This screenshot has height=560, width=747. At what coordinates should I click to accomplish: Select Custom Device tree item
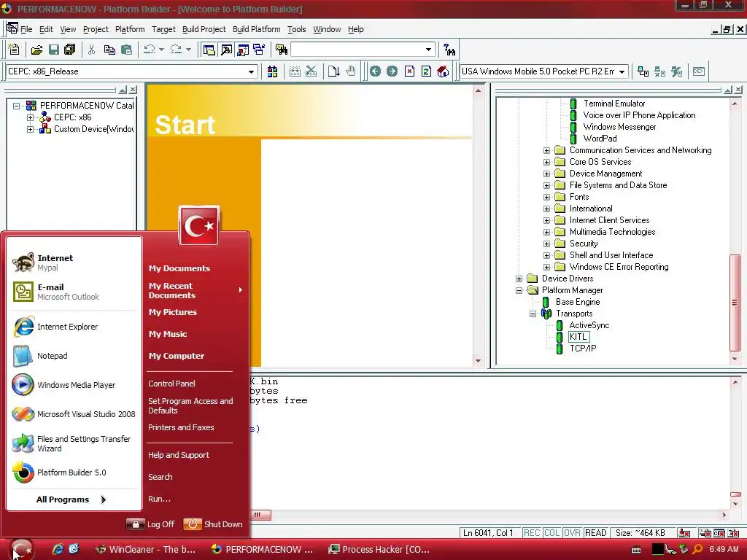tap(93, 129)
